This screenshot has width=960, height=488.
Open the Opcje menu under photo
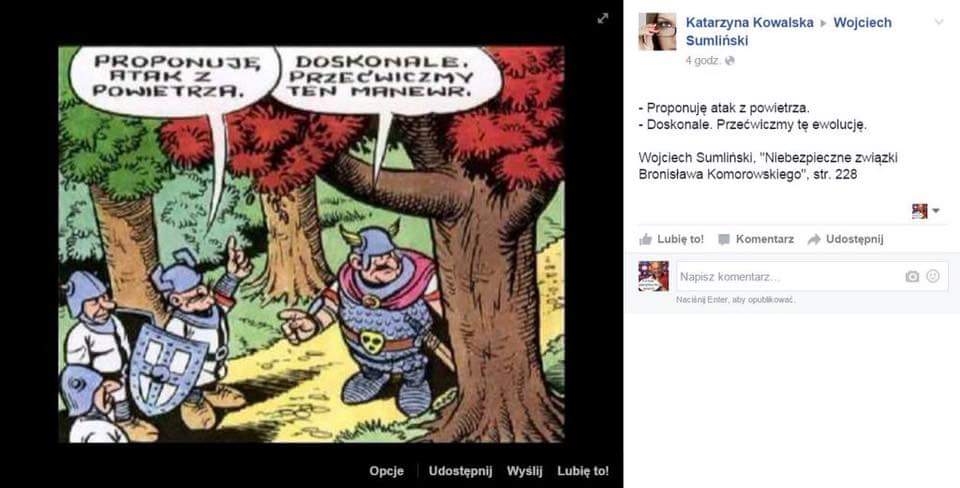386,471
